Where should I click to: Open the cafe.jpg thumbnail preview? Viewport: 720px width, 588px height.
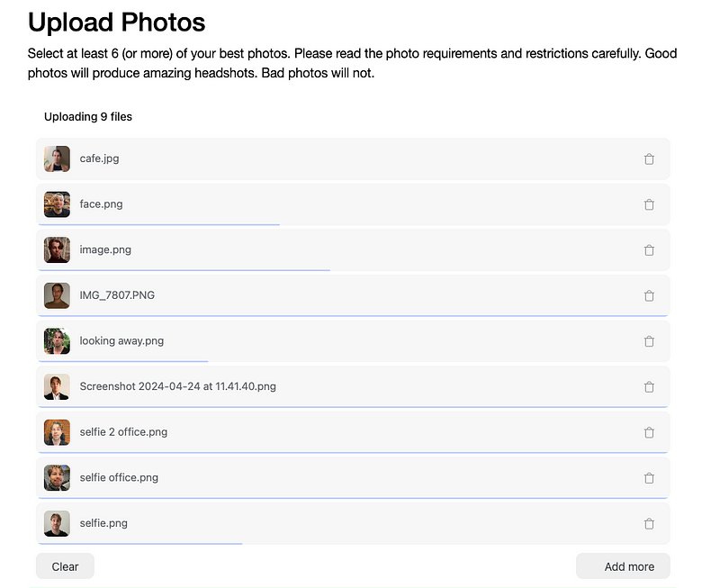pyautogui.click(x=57, y=159)
